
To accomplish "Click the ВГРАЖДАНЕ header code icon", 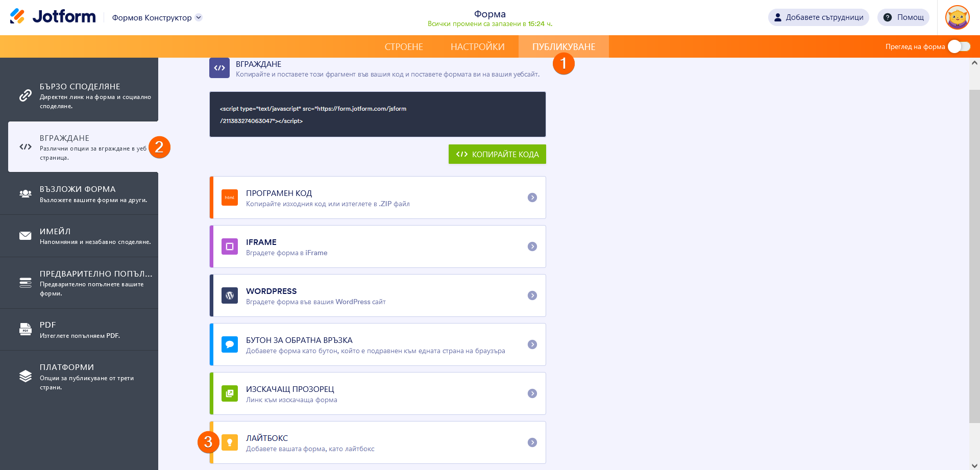I will pyautogui.click(x=219, y=68).
